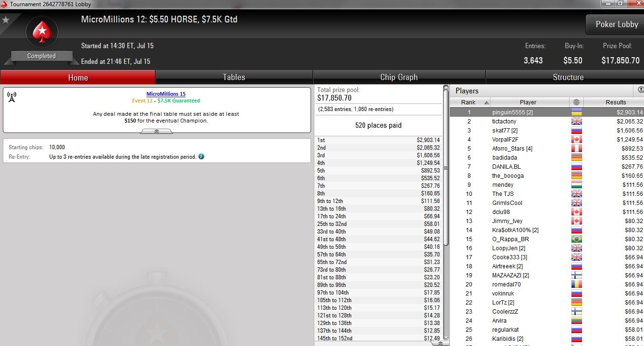Screen dimensions: 644x346
Task: Click the Ukraine flag beside pinguin5555
Action: click(576, 112)
